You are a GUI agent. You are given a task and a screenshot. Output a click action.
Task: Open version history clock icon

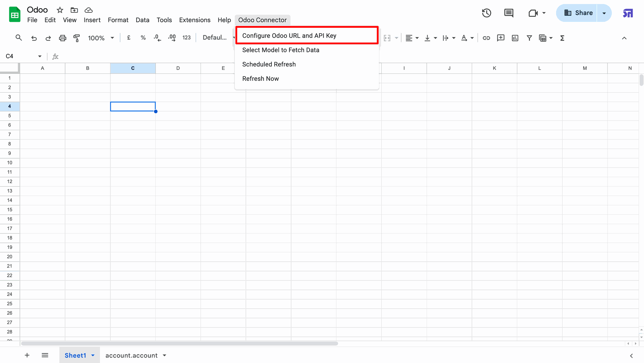486,13
